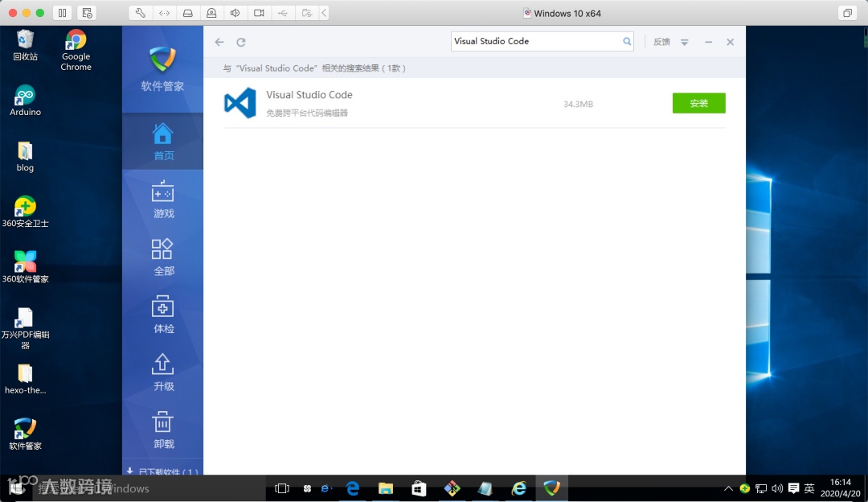The height and width of the screenshot is (502, 868).
Task: Click the VM sound speaker icon
Action: 235,13
